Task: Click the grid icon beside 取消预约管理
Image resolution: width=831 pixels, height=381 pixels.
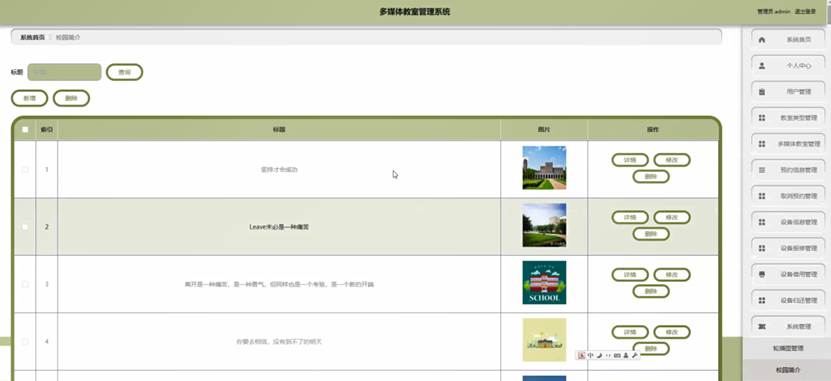Action: click(x=762, y=196)
